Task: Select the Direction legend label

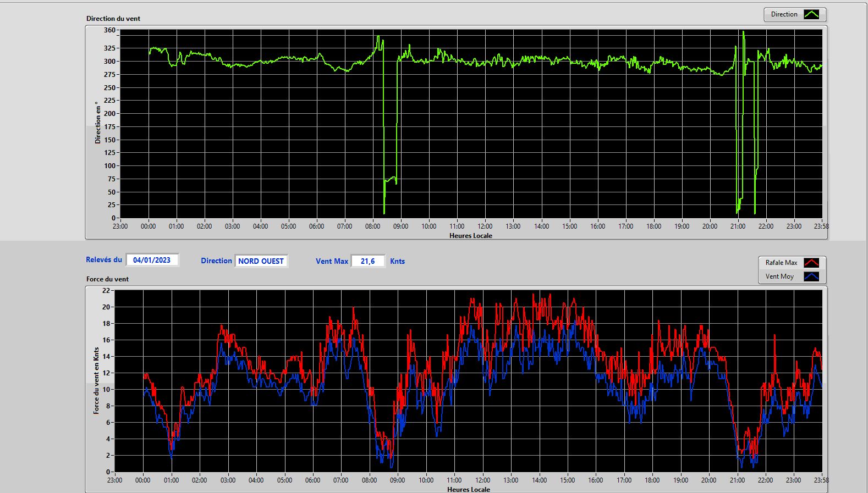Action: point(784,14)
